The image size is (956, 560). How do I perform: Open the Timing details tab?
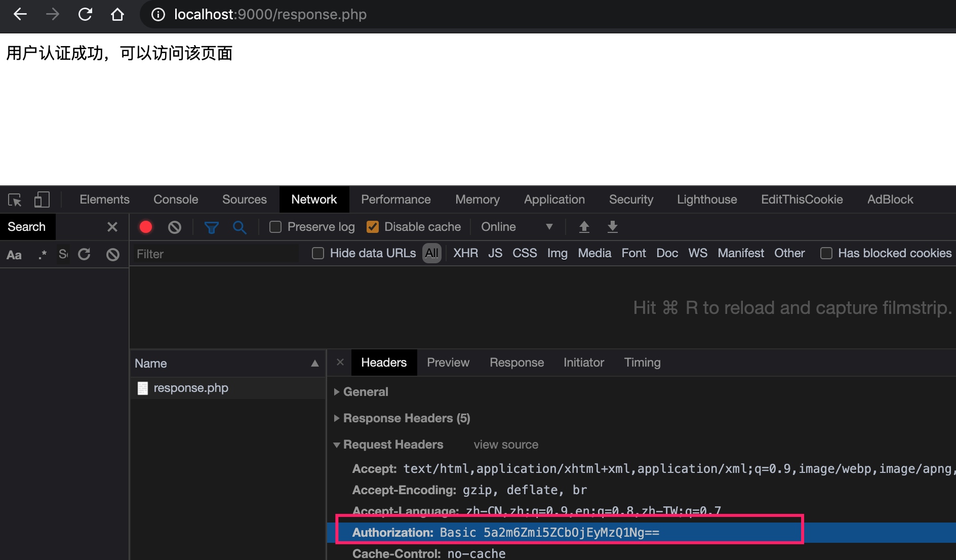642,363
